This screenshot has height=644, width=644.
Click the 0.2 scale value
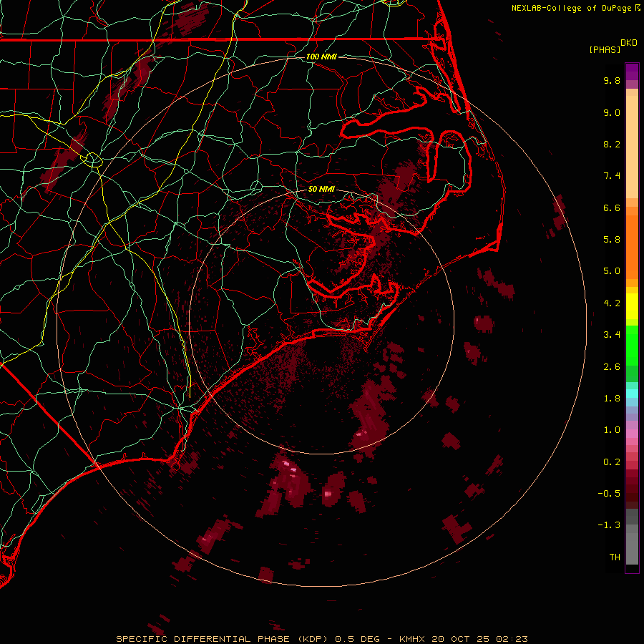click(612, 462)
